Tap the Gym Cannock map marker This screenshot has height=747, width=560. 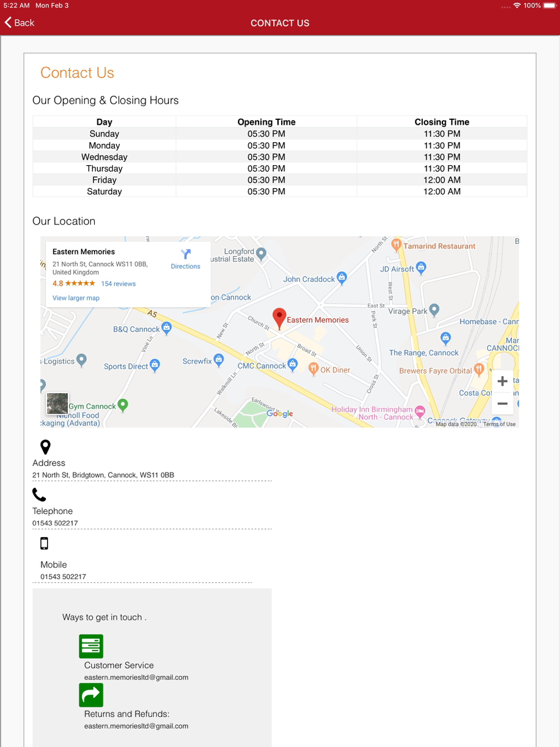click(x=123, y=405)
